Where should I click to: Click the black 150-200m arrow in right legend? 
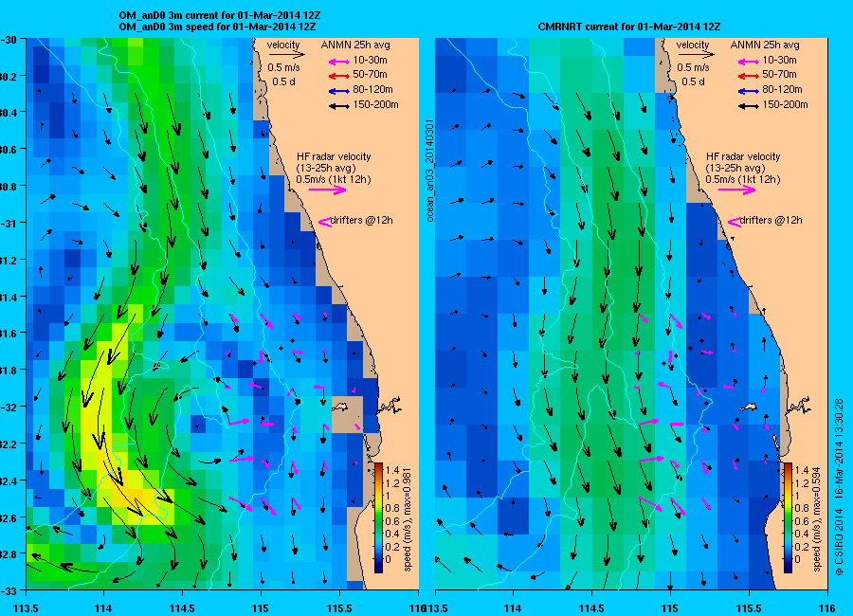click(748, 107)
